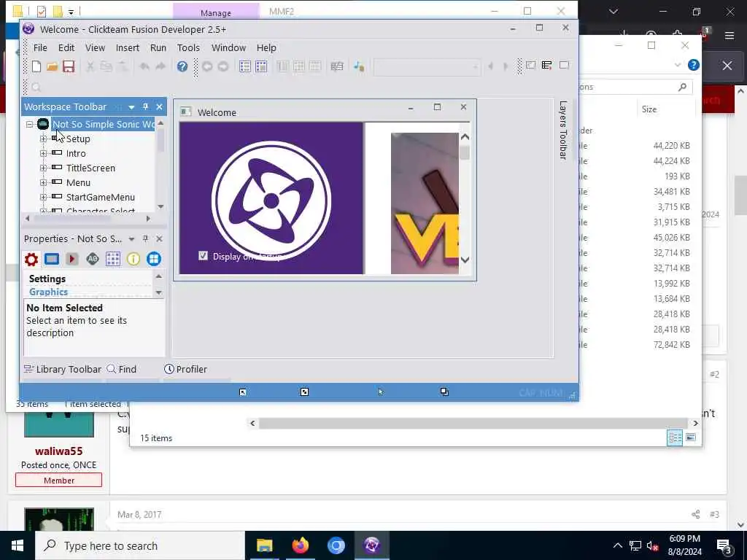Open the Properties panel dropdown arrow
The height and width of the screenshot is (560, 747).
pos(131,239)
